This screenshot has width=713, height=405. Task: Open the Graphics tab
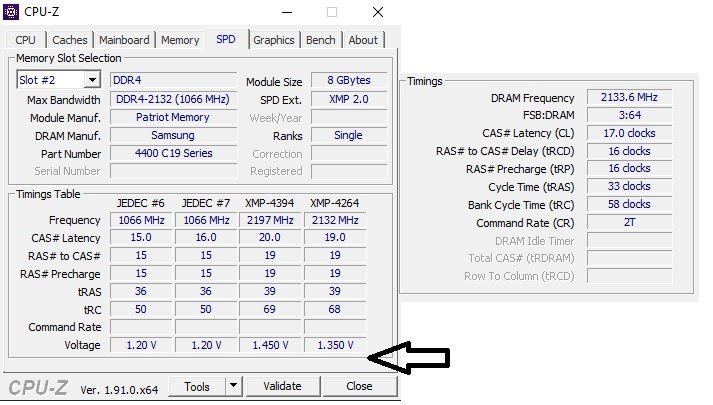coord(274,40)
